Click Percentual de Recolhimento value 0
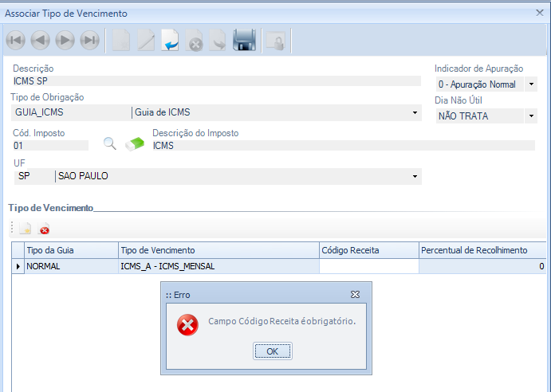 tap(482, 266)
